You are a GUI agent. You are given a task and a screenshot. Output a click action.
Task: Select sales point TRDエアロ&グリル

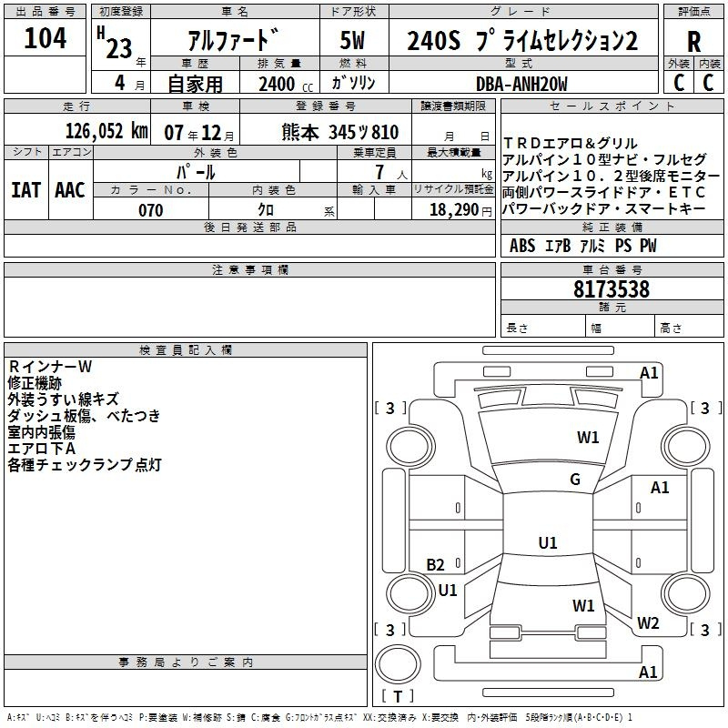point(571,143)
